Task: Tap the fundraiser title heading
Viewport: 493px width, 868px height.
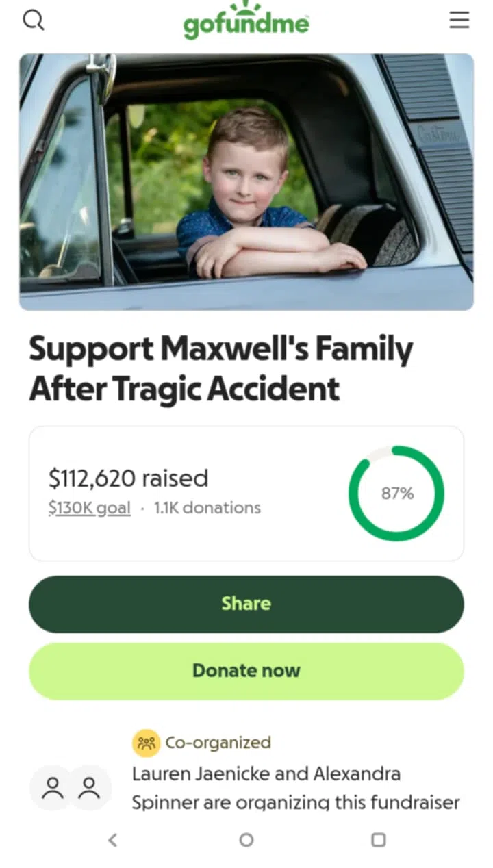Action: click(x=221, y=369)
